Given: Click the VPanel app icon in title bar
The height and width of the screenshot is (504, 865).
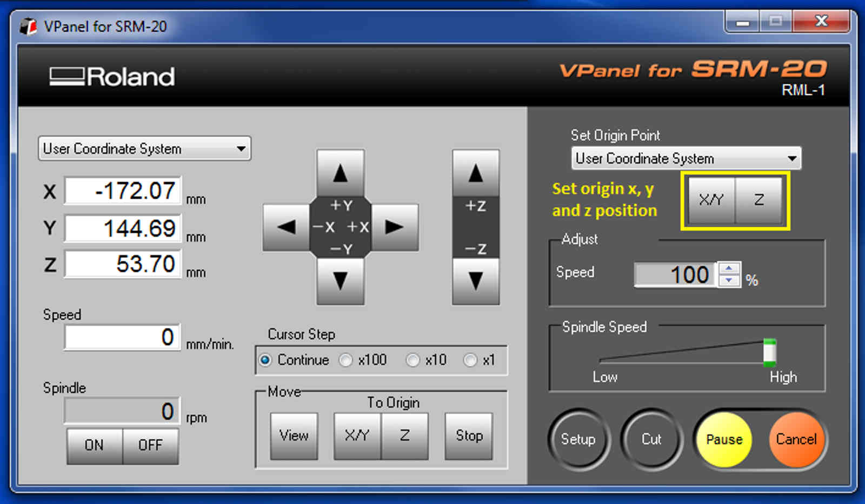Looking at the screenshot, I should coord(28,26).
